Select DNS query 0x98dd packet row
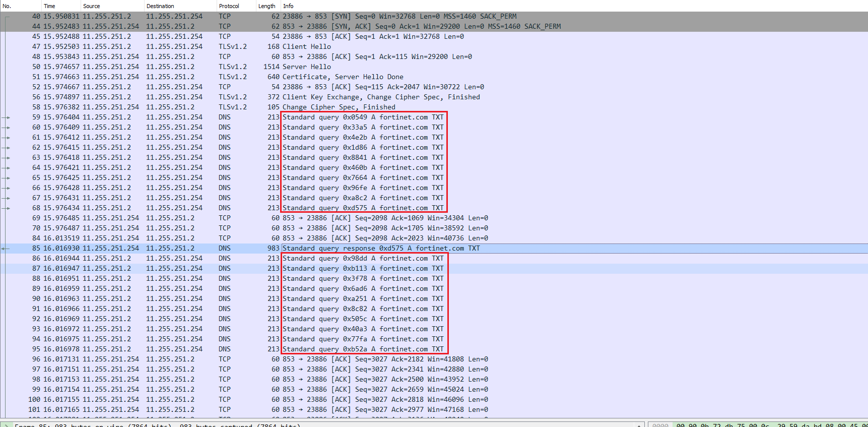868x427 pixels. pos(434,258)
